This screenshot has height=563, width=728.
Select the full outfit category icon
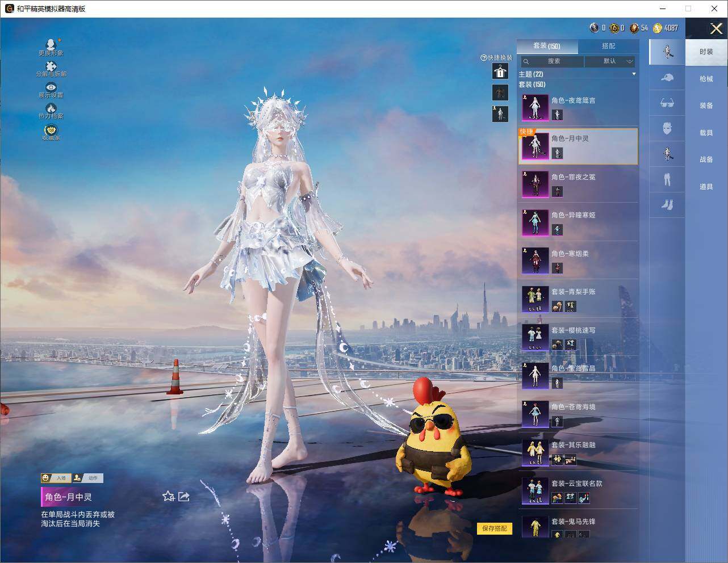pos(667,52)
